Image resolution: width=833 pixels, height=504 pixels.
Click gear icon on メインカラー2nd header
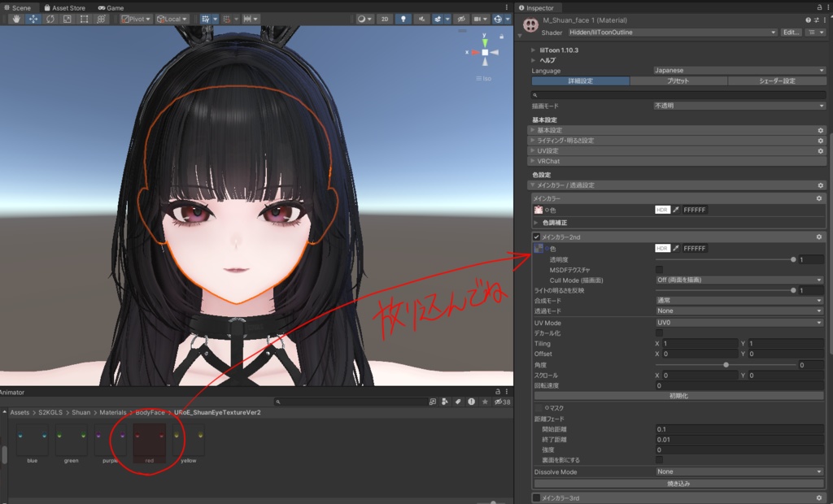click(818, 237)
